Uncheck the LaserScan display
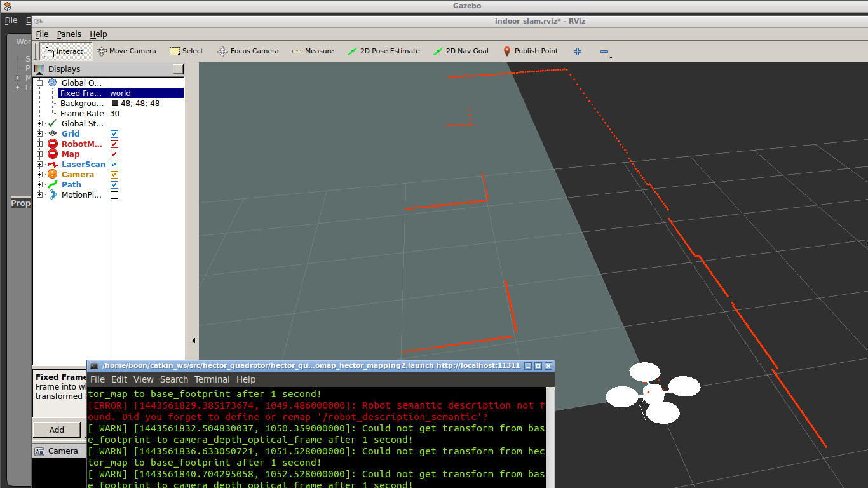This screenshot has width=868, height=488. coord(114,165)
